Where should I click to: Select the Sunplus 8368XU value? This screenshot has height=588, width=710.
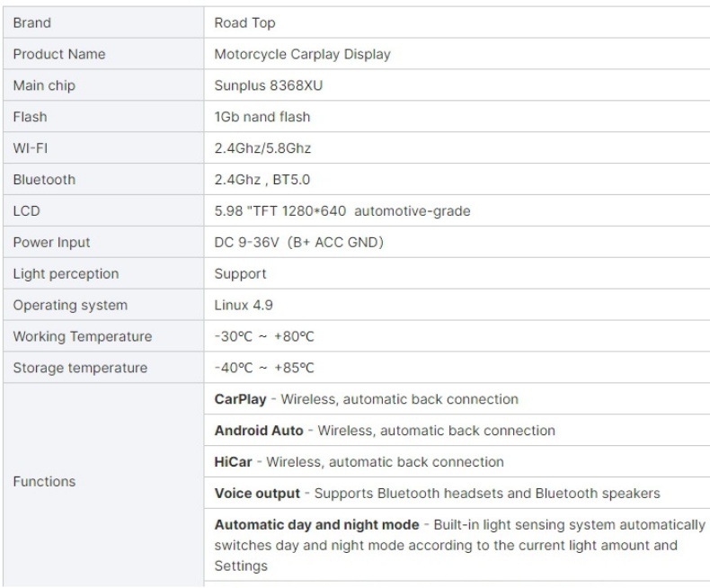(x=268, y=85)
